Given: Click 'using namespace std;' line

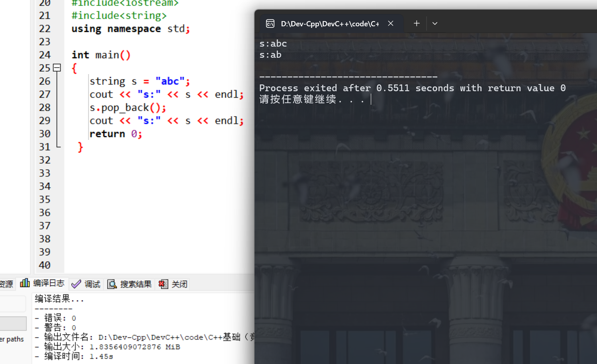Looking at the screenshot, I should tap(131, 29).
